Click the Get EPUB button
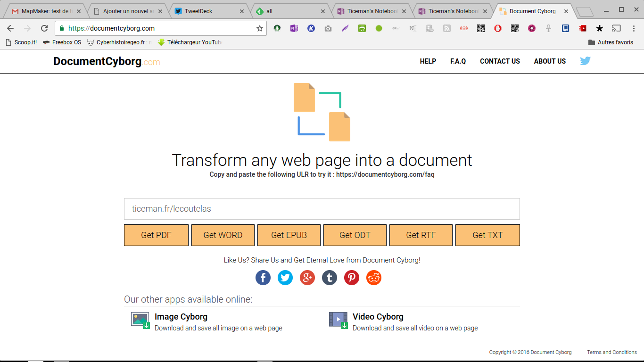This screenshot has height=362, width=644. [289, 235]
